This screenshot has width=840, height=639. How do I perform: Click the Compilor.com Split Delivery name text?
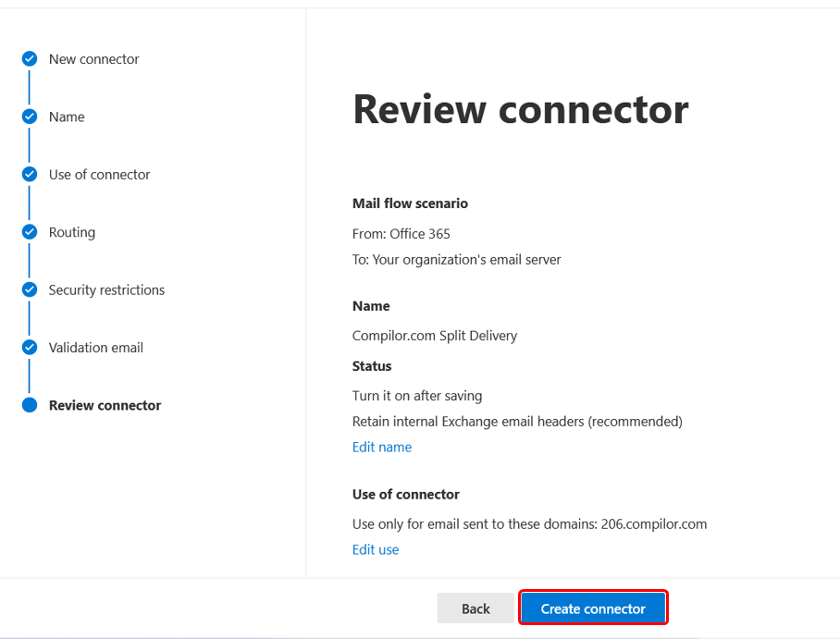(435, 336)
